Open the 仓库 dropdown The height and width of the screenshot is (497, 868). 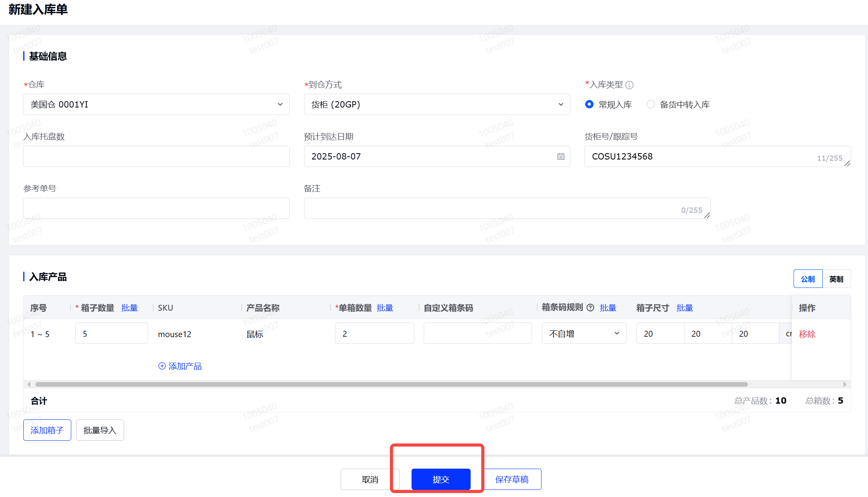coord(156,104)
